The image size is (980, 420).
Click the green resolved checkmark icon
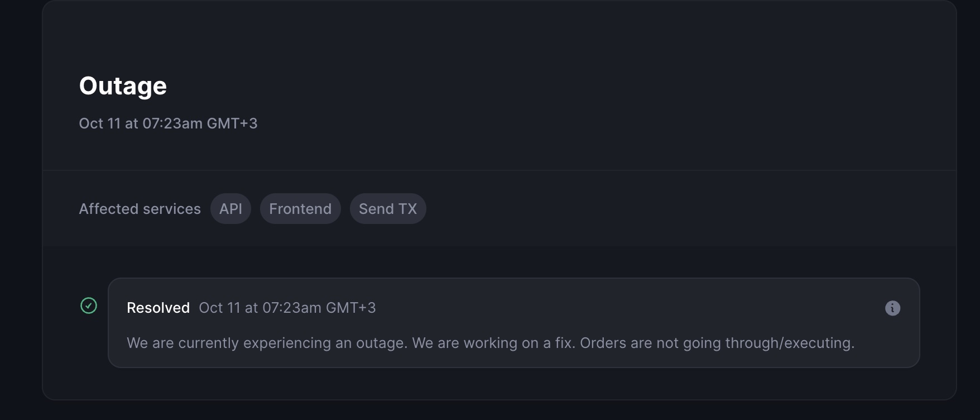tap(89, 306)
